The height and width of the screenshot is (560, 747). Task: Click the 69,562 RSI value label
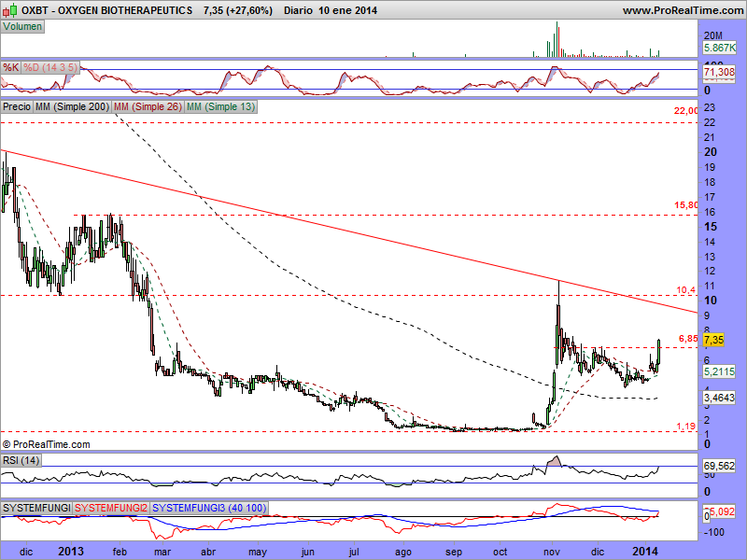pyautogui.click(x=719, y=466)
